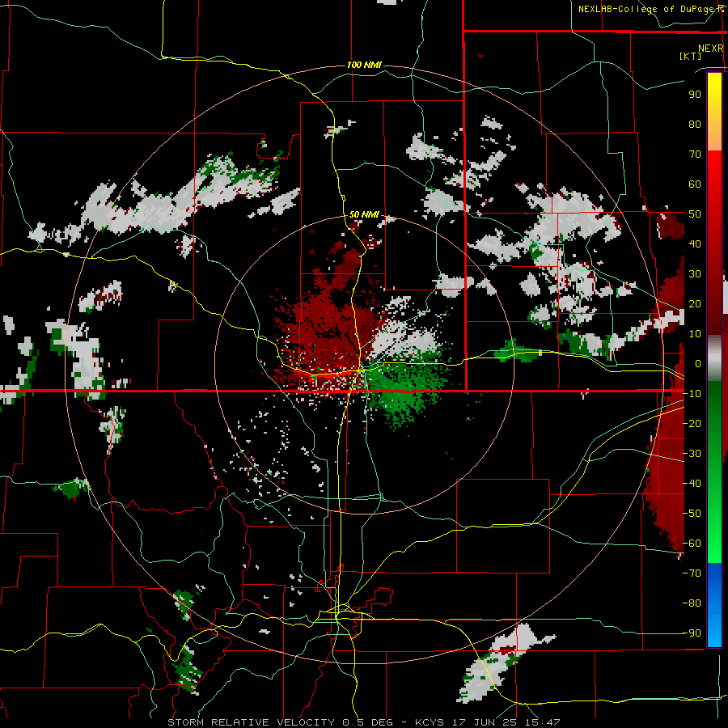The height and width of the screenshot is (728, 728).
Task: Select the -90 knot scale label
Action: (x=692, y=633)
